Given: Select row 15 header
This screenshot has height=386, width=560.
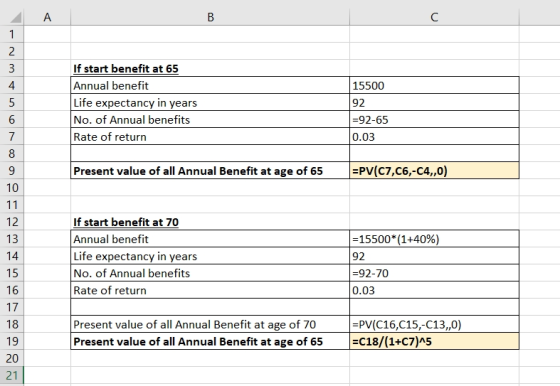Looking at the screenshot, I should pos(12,273).
